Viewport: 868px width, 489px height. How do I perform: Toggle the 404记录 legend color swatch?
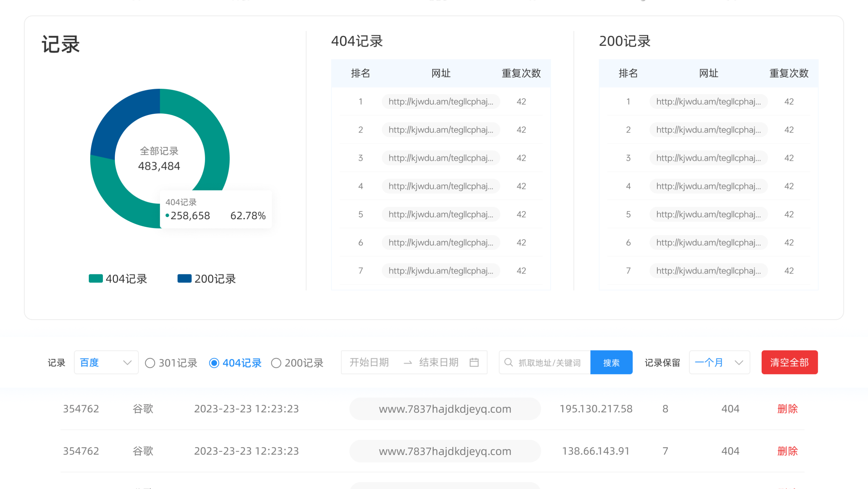[96, 279]
